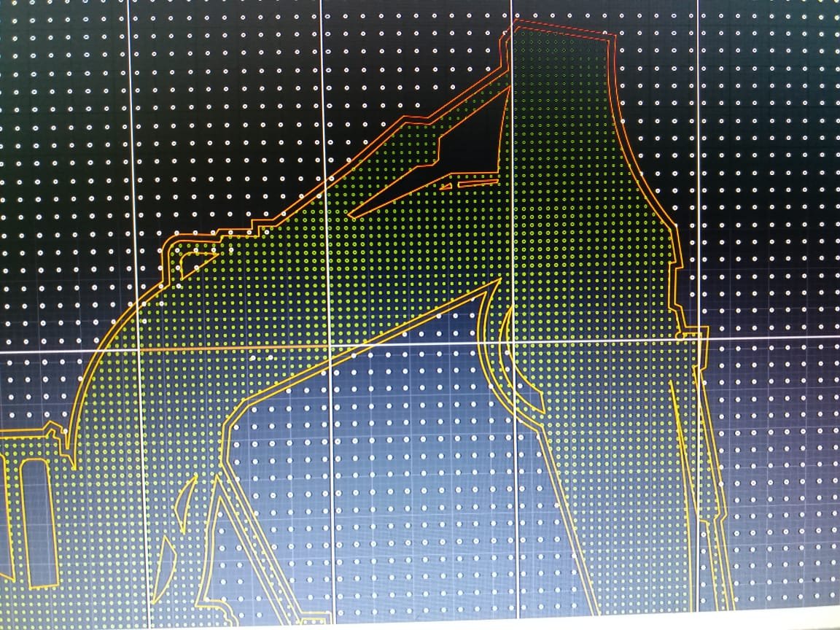The width and height of the screenshot is (840, 630).
Task: Pick the sharp tip of the blue region
Action: coord(498,281)
